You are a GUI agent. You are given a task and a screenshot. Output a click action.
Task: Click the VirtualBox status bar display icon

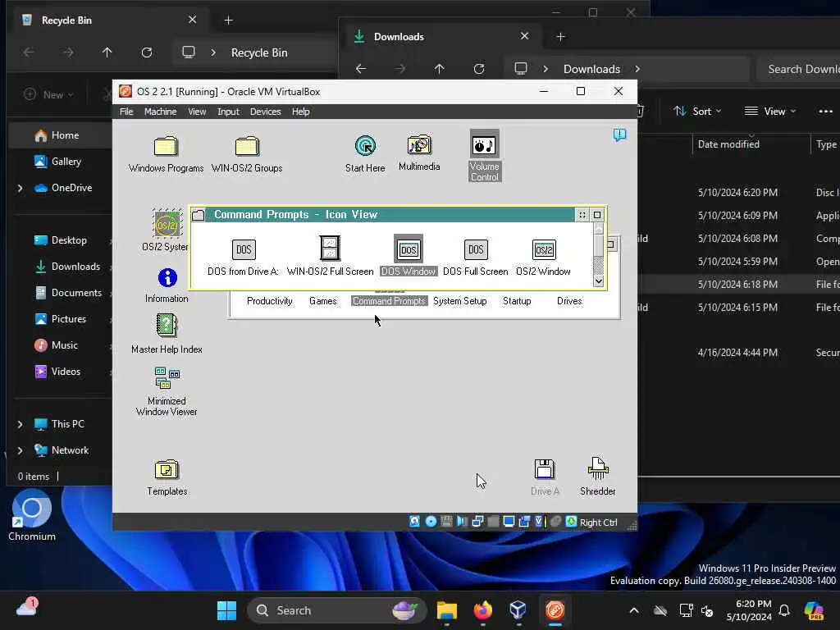[x=509, y=521]
